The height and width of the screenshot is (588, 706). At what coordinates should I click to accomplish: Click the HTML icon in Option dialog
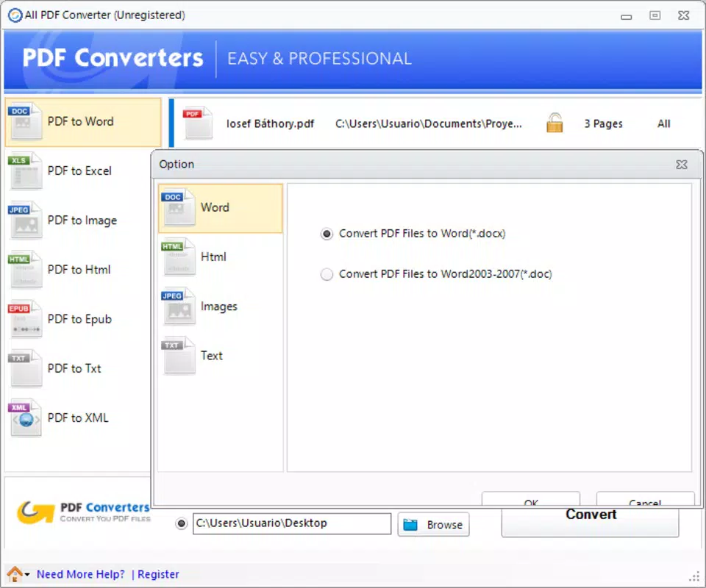pyautogui.click(x=178, y=257)
